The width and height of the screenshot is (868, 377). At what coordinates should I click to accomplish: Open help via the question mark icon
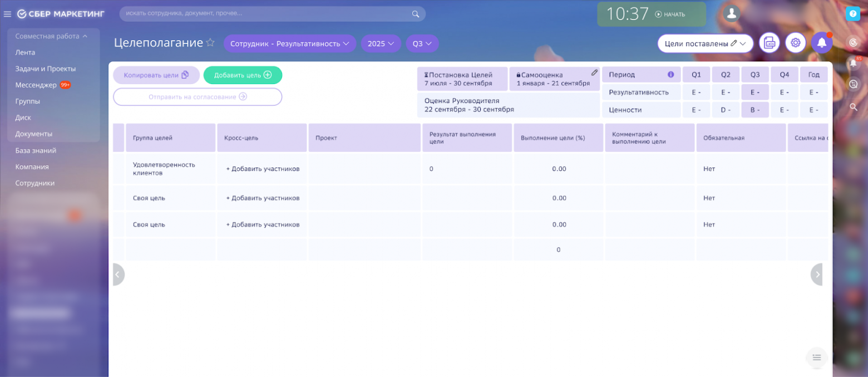(854, 12)
